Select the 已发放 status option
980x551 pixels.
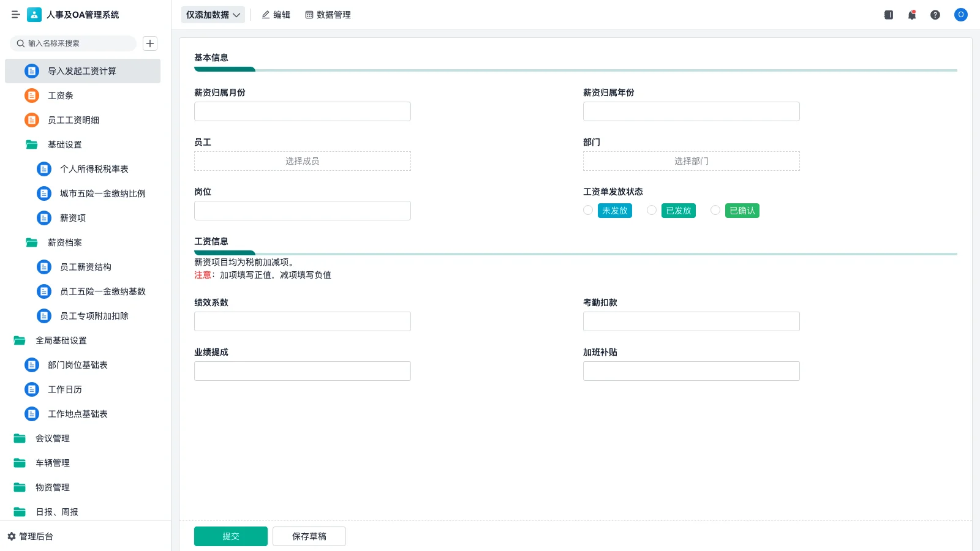coord(652,211)
